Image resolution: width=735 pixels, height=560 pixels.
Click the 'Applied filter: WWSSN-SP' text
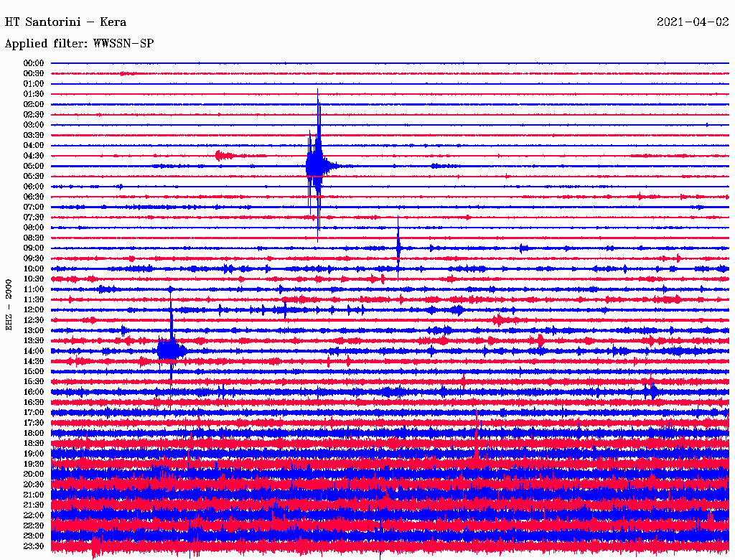[79, 44]
